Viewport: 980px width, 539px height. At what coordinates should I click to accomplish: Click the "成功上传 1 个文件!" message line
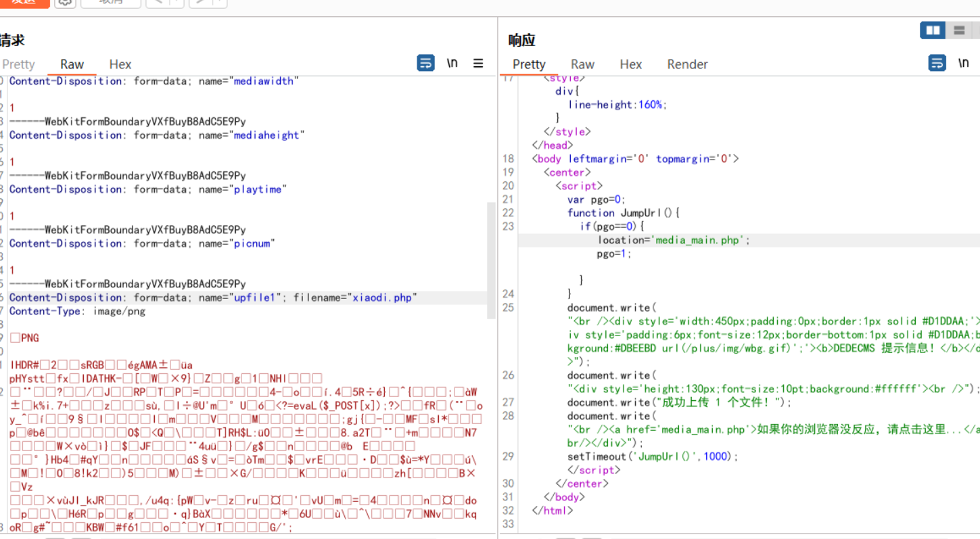[679, 402]
